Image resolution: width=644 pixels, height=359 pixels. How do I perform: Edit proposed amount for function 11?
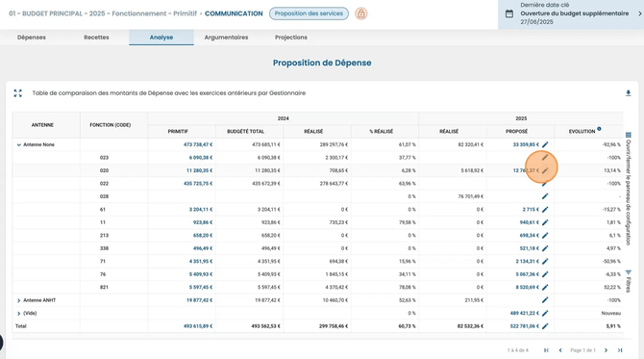pos(545,222)
